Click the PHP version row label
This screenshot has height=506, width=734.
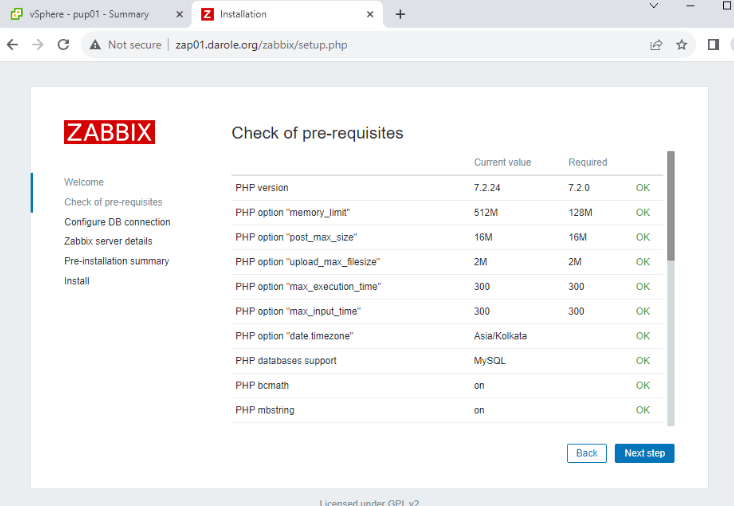[x=262, y=188]
